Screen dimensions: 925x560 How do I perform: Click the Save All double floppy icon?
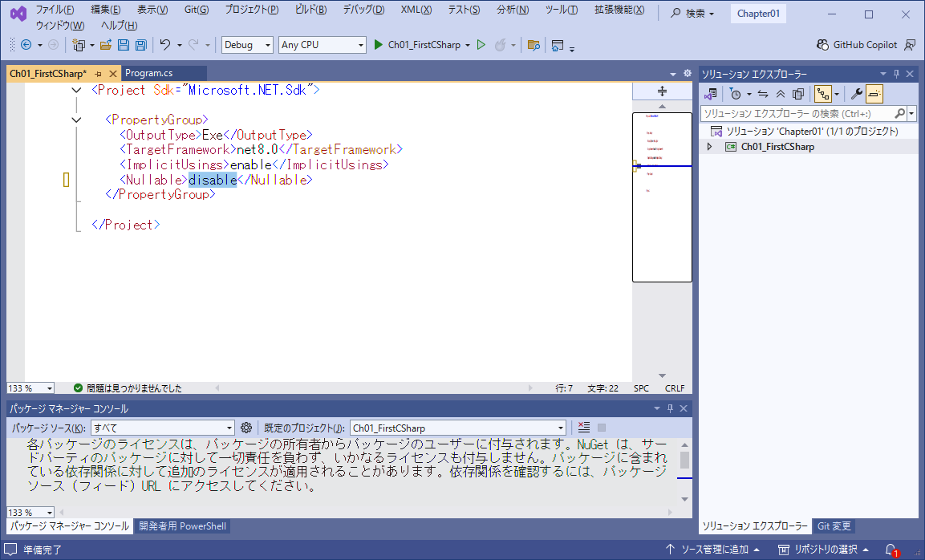tap(141, 45)
